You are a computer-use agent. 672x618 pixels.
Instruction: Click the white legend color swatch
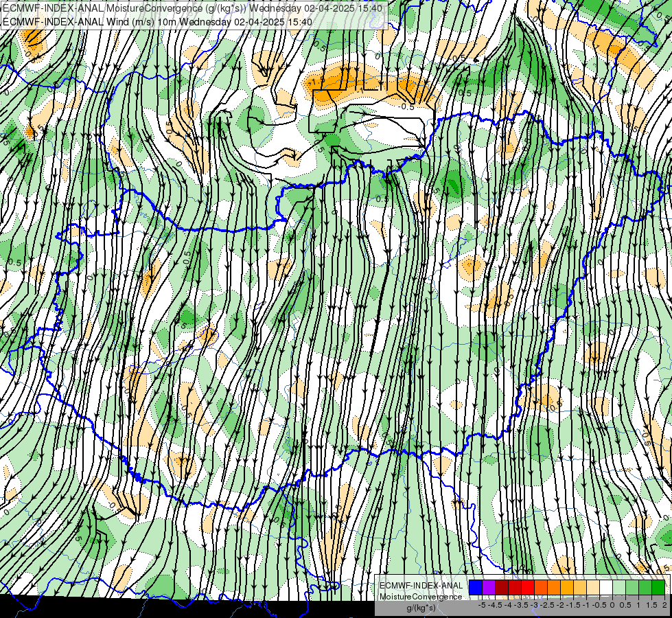(x=606, y=588)
